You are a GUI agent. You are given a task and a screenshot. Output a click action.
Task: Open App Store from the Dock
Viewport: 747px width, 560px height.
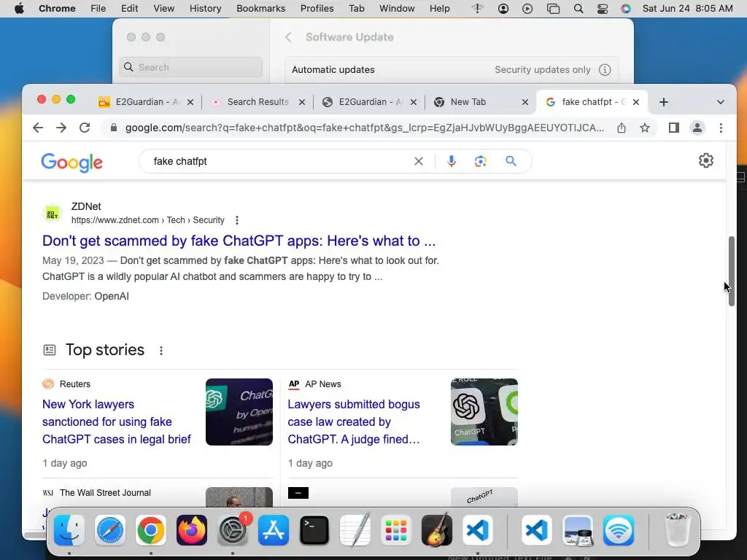pyautogui.click(x=274, y=530)
